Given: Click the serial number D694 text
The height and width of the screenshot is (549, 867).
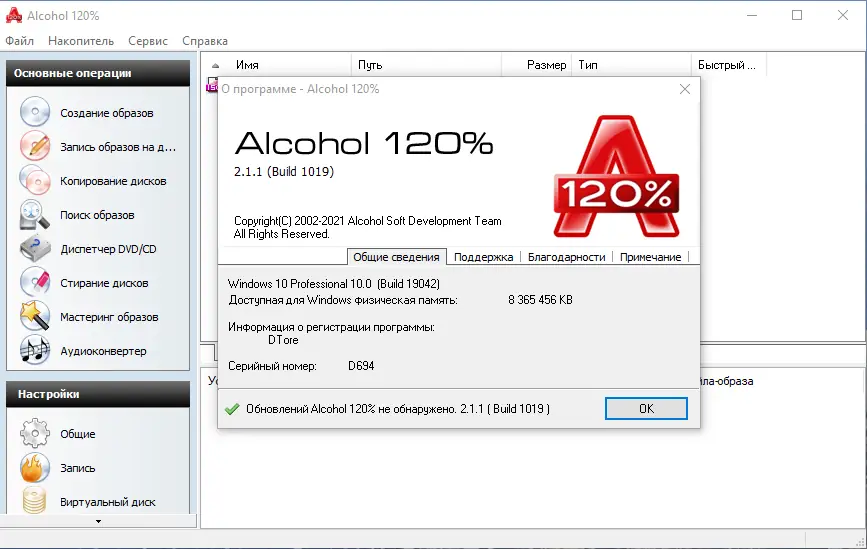Looking at the screenshot, I should coord(361,366).
